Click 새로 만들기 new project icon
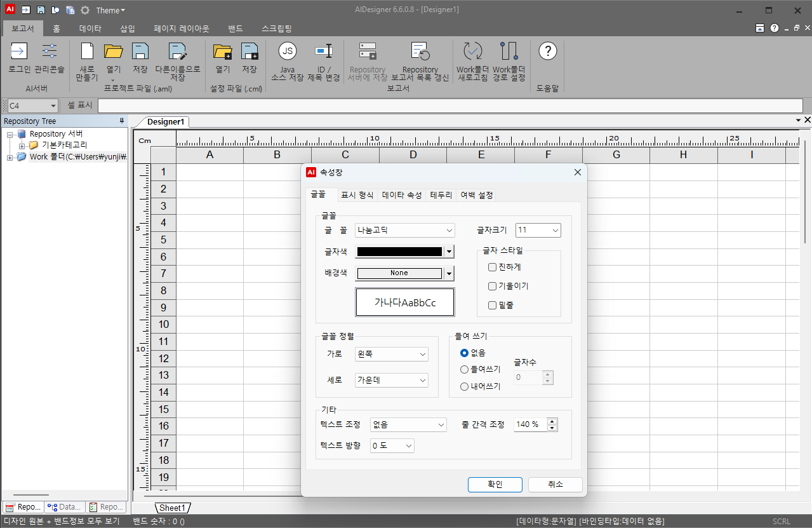812x528 pixels. click(x=87, y=52)
